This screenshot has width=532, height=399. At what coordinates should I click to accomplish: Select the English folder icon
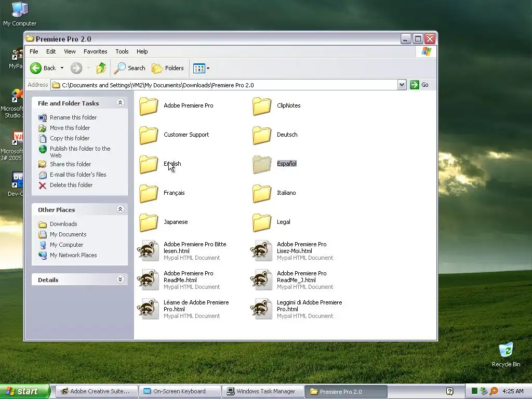pos(148,164)
